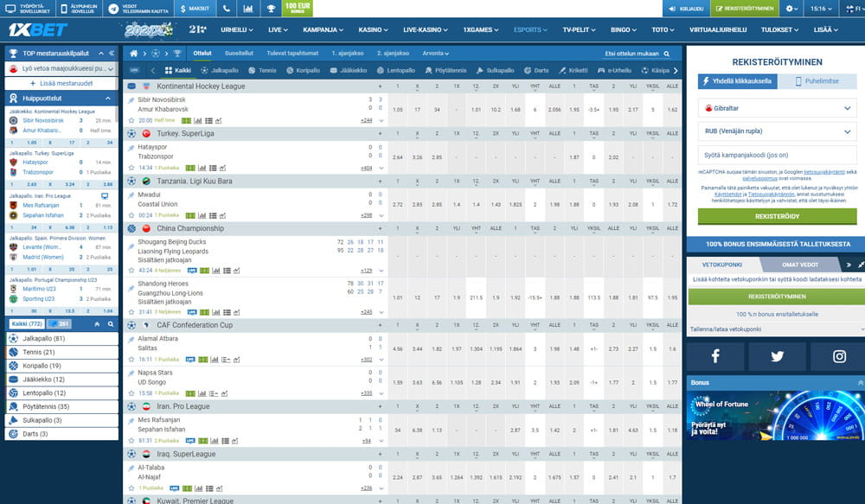Screen dimensions: 865x504
Task: Click 'Tennis (21)' in sports list
Action: [x=61, y=352]
